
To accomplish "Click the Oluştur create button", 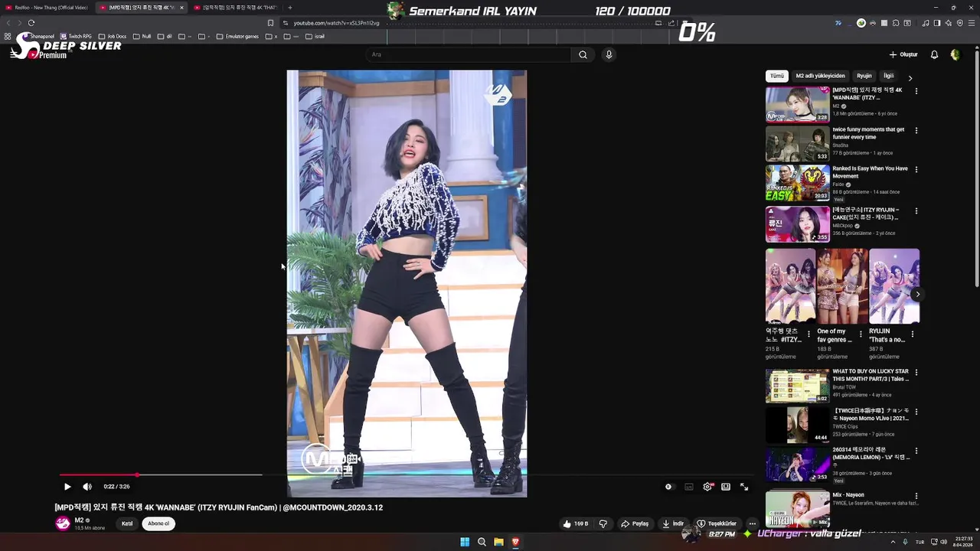I will point(903,54).
